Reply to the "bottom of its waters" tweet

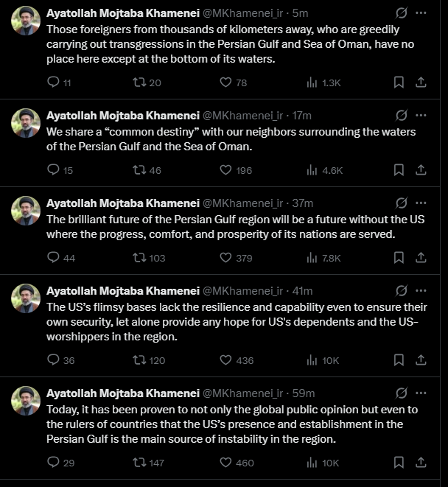tap(53, 83)
